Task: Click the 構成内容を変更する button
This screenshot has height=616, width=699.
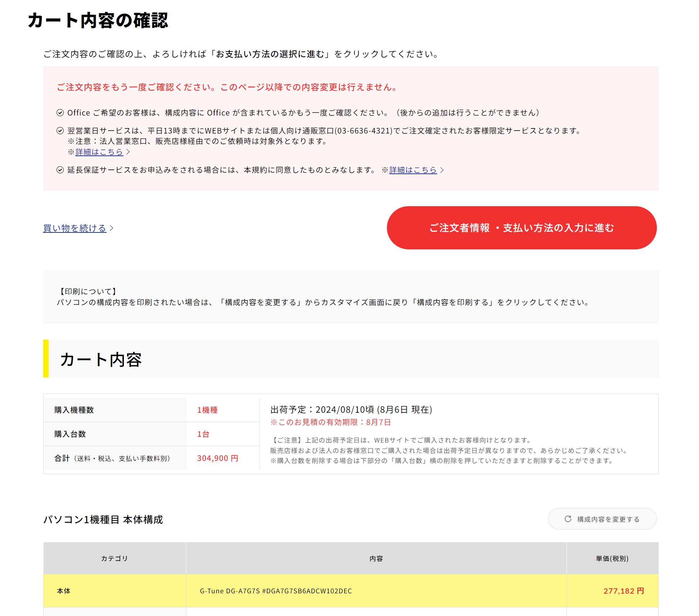Action: coord(602,519)
